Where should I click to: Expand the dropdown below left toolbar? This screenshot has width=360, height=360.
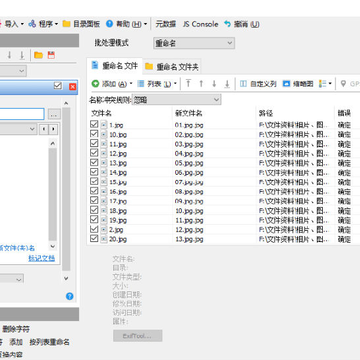click(x=13, y=71)
